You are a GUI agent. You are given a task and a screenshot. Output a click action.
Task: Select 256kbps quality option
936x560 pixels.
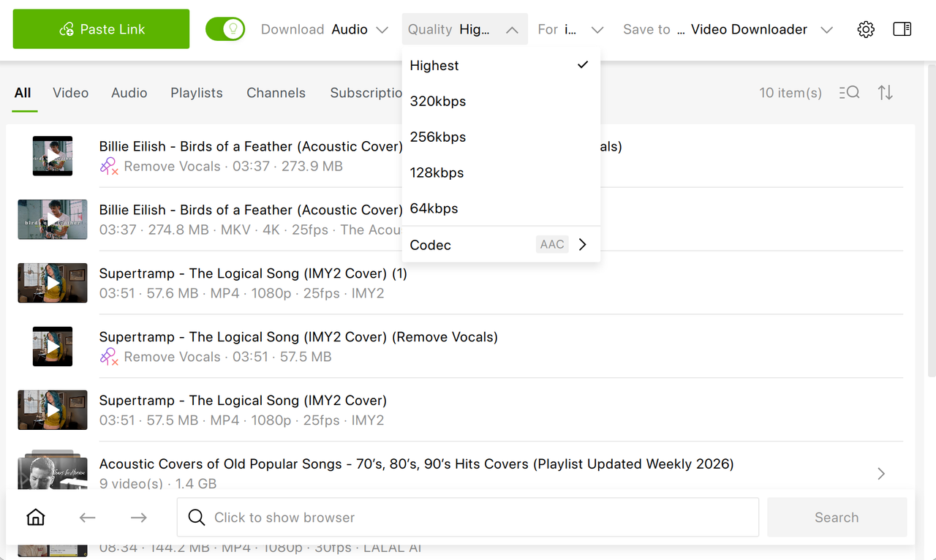click(x=501, y=137)
